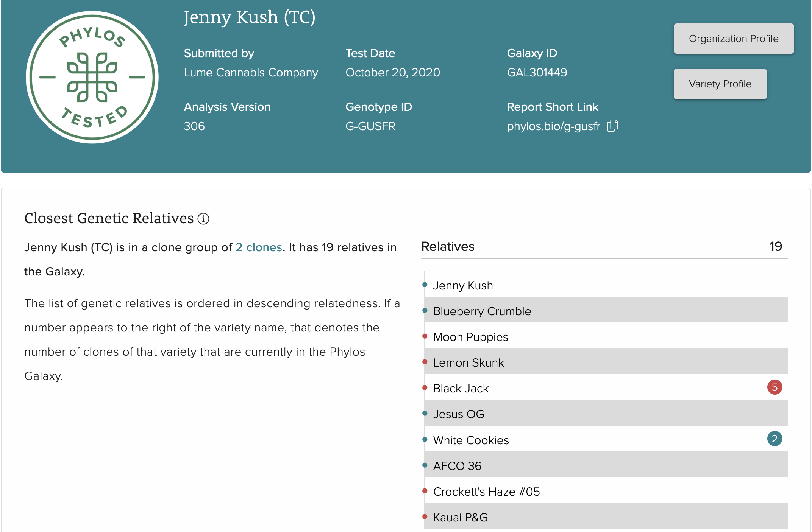Select Crockett's Haze #05 relative

click(x=486, y=492)
